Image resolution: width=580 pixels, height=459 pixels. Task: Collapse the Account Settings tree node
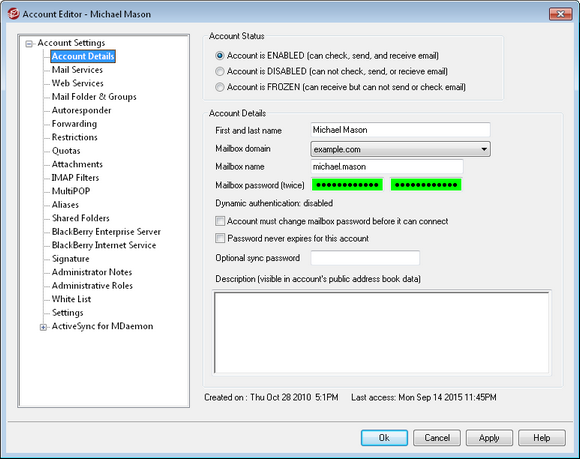pyautogui.click(x=29, y=44)
